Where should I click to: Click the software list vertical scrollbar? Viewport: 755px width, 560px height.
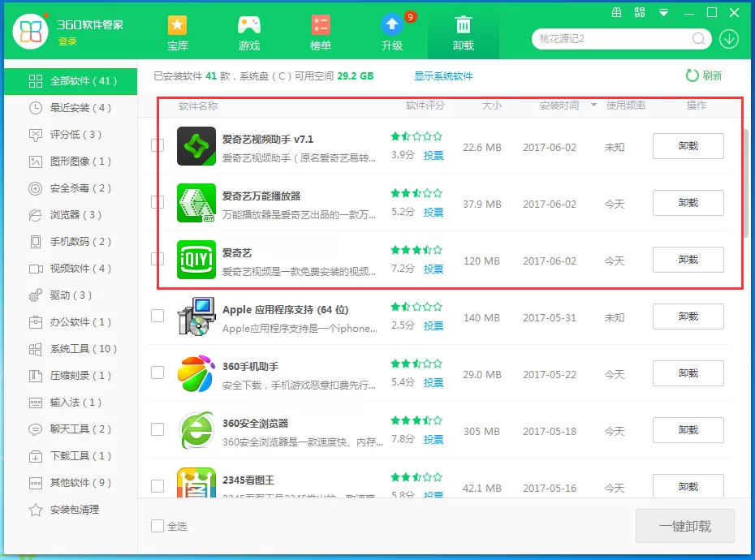(x=746, y=183)
